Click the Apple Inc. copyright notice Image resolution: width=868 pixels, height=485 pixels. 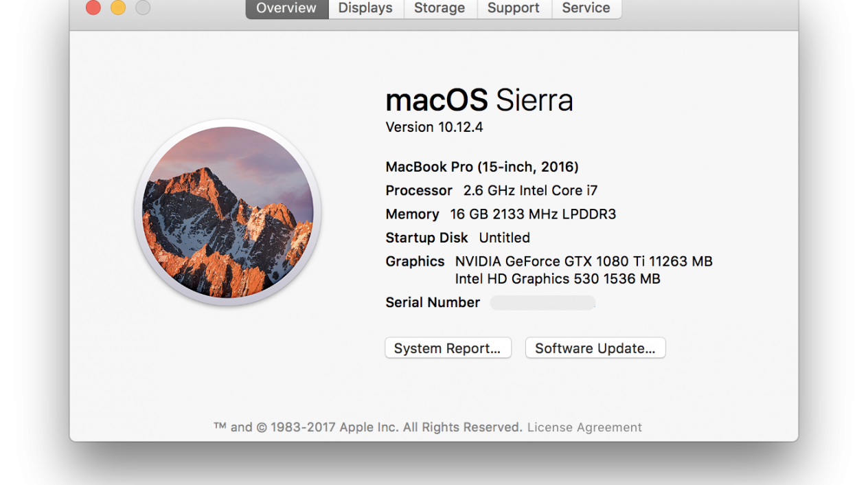[x=368, y=427]
